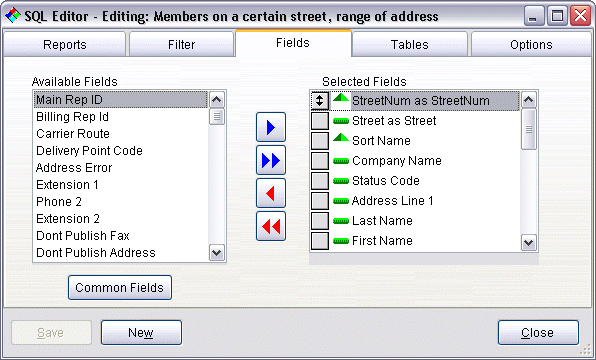Click Available Fields scroll down arrow
Viewport: 596px width, 360px height.
[217, 253]
